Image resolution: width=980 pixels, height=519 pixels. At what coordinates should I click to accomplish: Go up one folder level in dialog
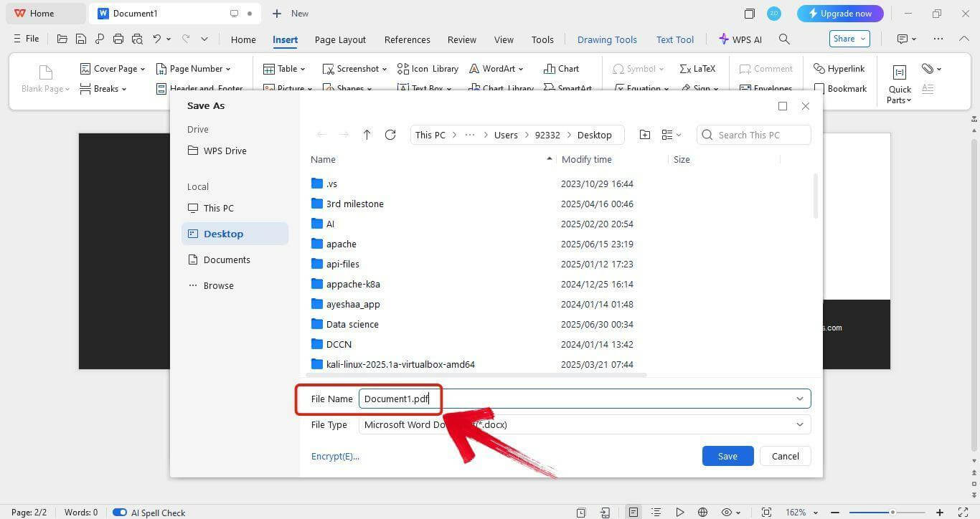(x=367, y=135)
